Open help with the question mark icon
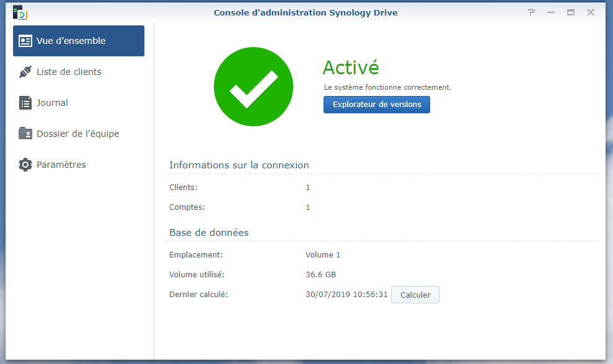 pos(531,12)
